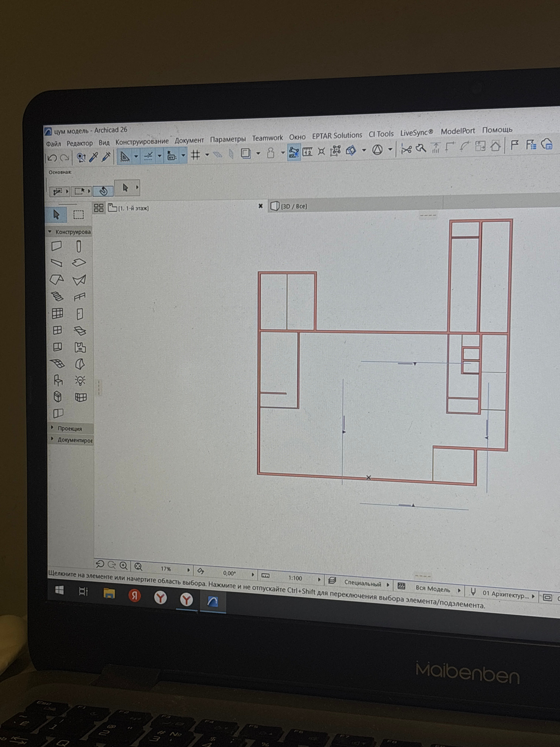560x747 pixels.
Task: Choose the chair Object tool
Action: pos(58,381)
